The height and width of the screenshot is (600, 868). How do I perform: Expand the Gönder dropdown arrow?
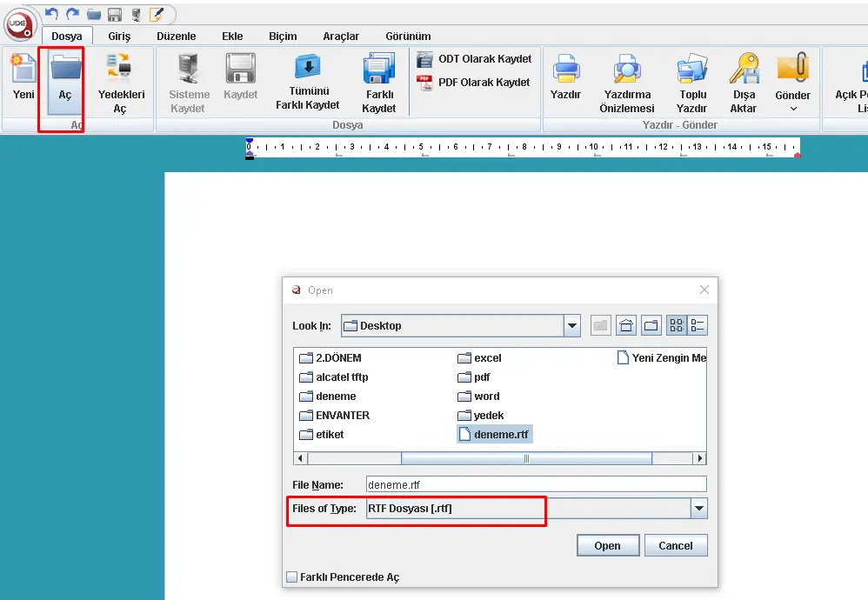coord(793,110)
